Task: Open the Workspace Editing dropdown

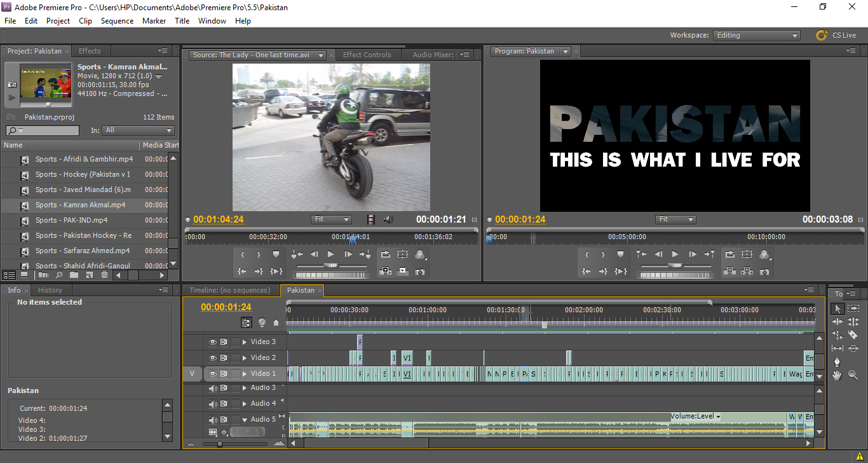Action: click(x=756, y=36)
